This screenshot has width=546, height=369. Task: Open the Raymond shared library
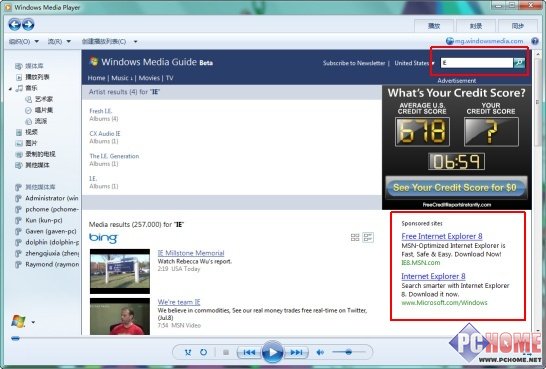(x=52, y=264)
